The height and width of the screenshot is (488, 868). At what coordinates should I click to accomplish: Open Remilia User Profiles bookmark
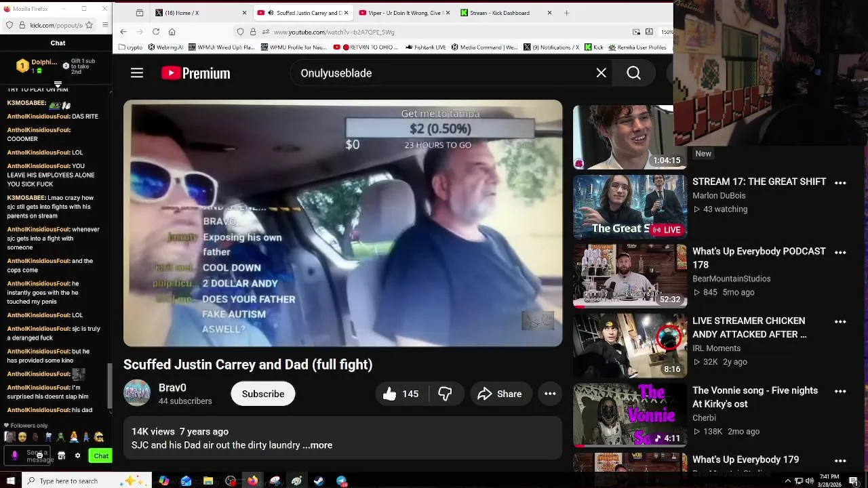click(x=637, y=47)
